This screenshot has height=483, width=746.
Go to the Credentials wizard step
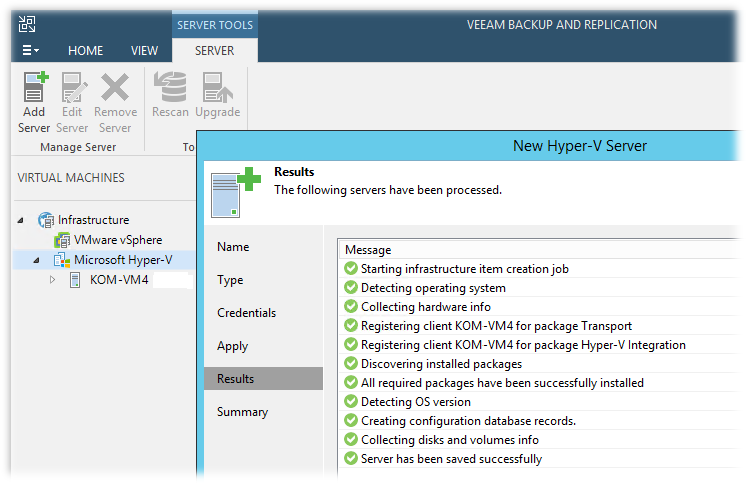(x=246, y=313)
